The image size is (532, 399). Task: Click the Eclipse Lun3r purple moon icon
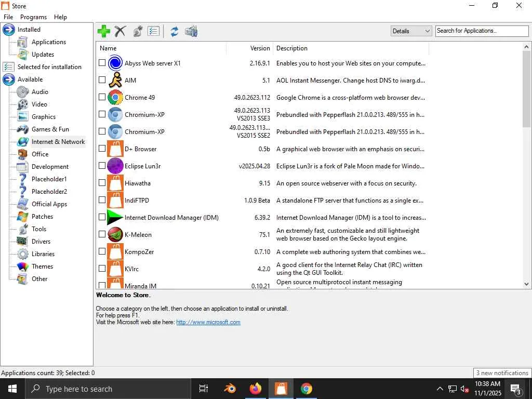[115, 166]
